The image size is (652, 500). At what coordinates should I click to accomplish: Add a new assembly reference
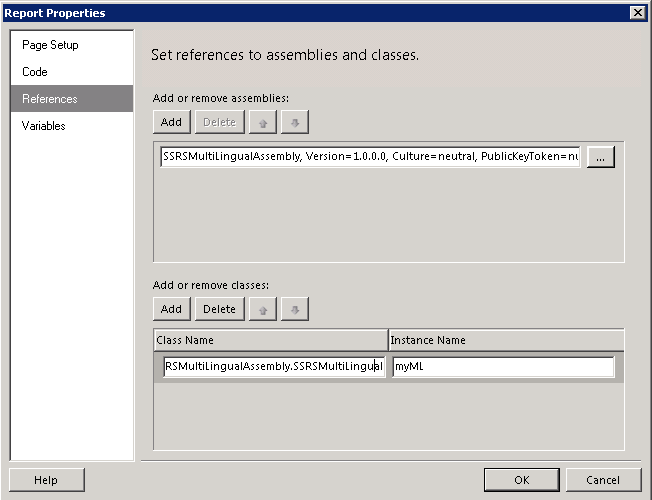point(171,122)
